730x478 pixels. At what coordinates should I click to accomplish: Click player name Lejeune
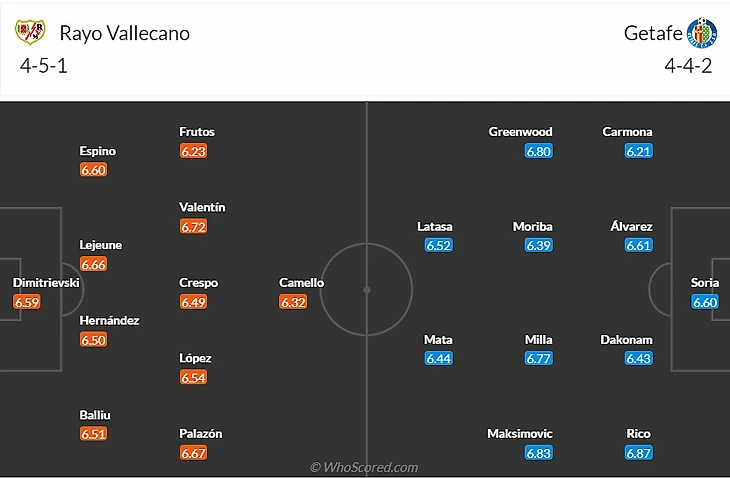pos(101,245)
